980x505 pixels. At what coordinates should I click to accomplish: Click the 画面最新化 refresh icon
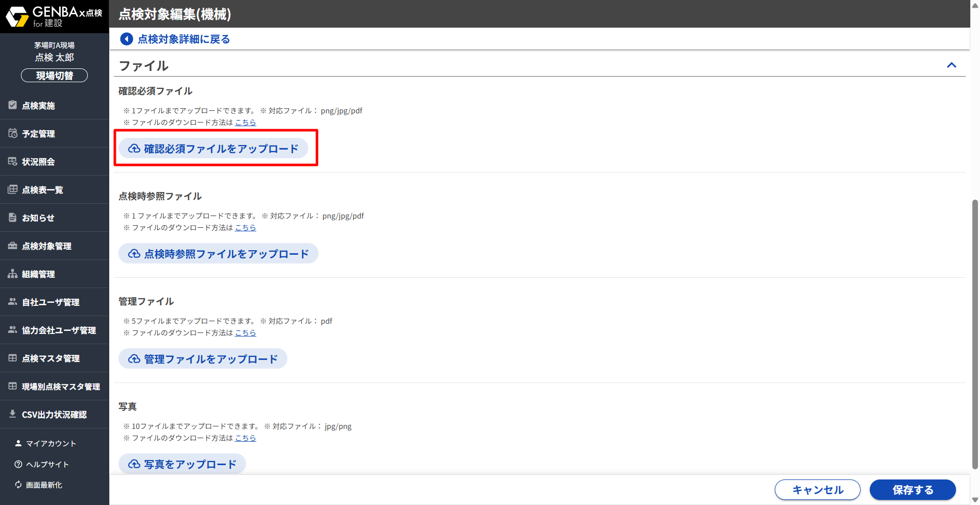pyautogui.click(x=18, y=485)
